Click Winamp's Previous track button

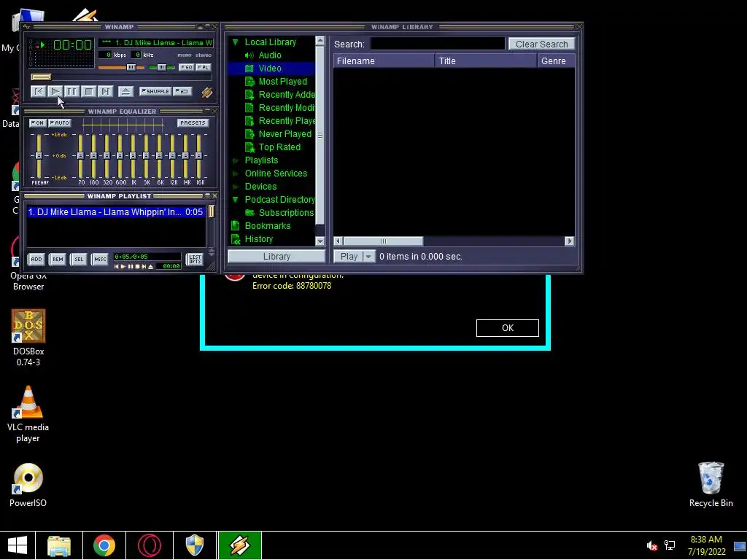coord(38,91)
